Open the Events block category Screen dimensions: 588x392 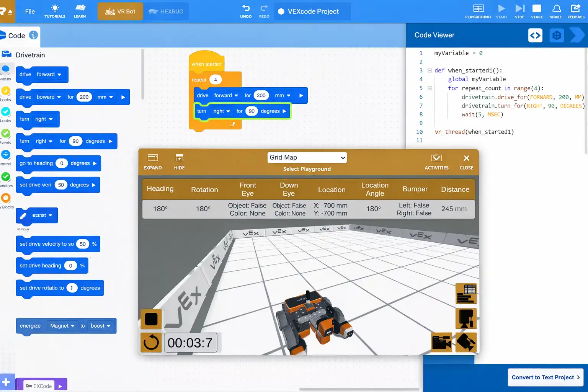pos(6,134)
